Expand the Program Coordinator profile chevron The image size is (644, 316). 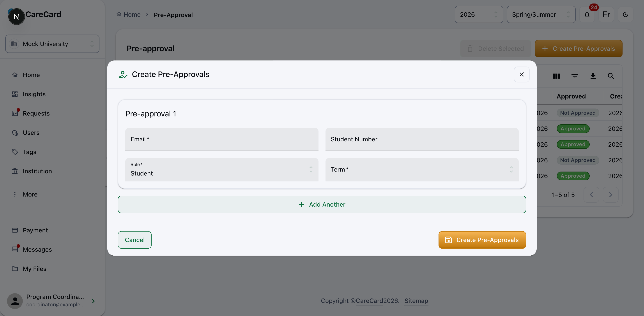93,301
